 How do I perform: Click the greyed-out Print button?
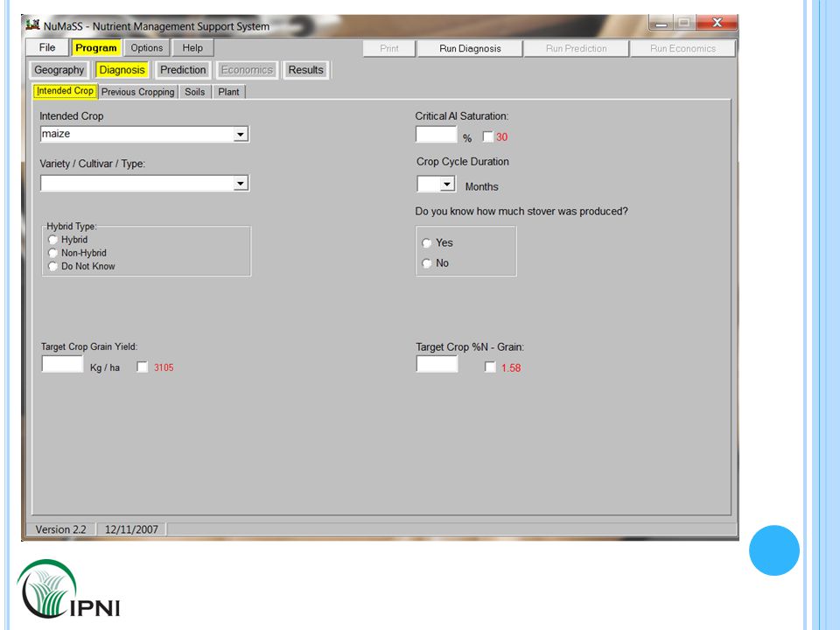389,48
